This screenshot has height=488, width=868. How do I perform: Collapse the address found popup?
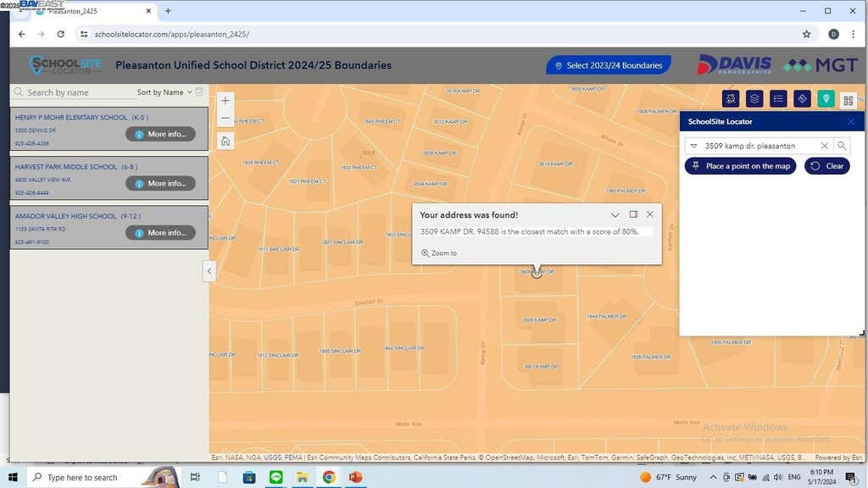pyautogui.click(x=615, y=214)
